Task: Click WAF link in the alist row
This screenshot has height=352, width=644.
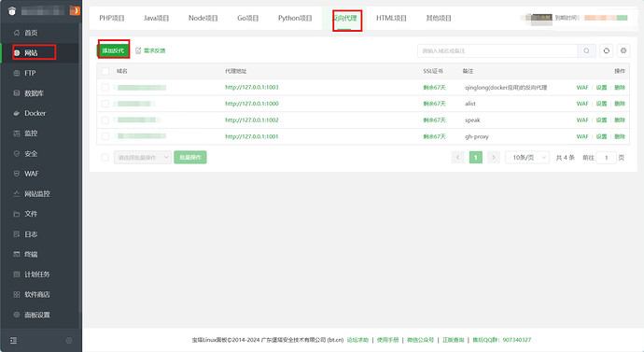Action: pyautogui.click(x=582, y=104)
